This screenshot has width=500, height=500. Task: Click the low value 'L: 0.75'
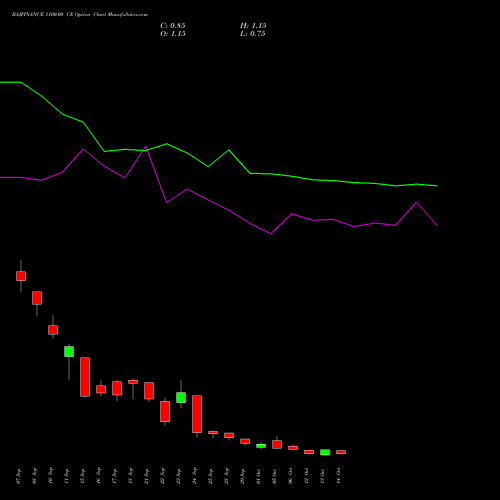(253, 34)
